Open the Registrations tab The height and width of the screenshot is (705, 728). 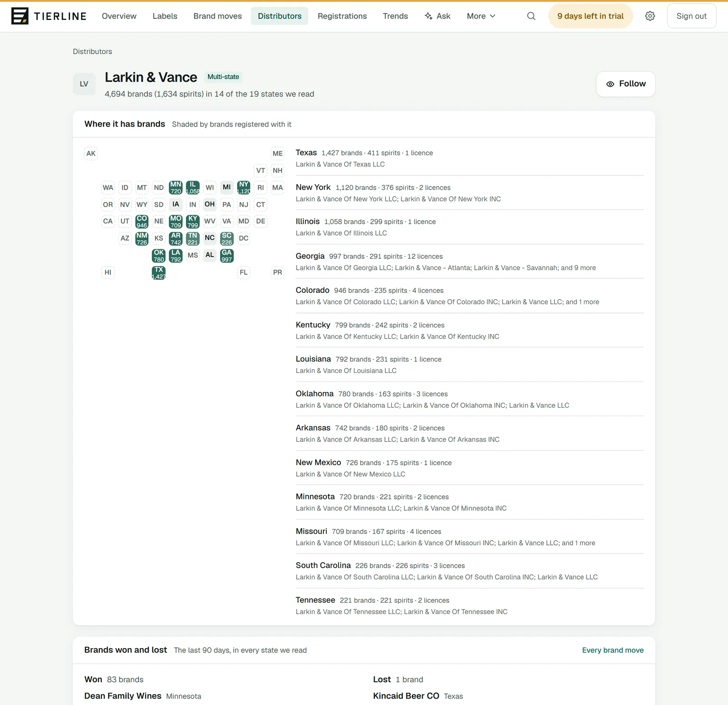[342, 16]
